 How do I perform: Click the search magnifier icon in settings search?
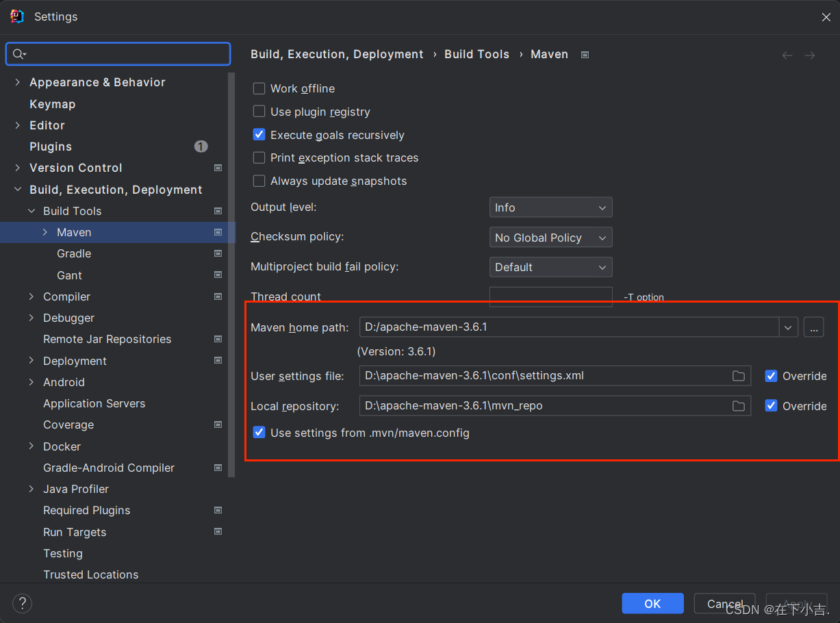pyautogui.click(x=18, y=54)
